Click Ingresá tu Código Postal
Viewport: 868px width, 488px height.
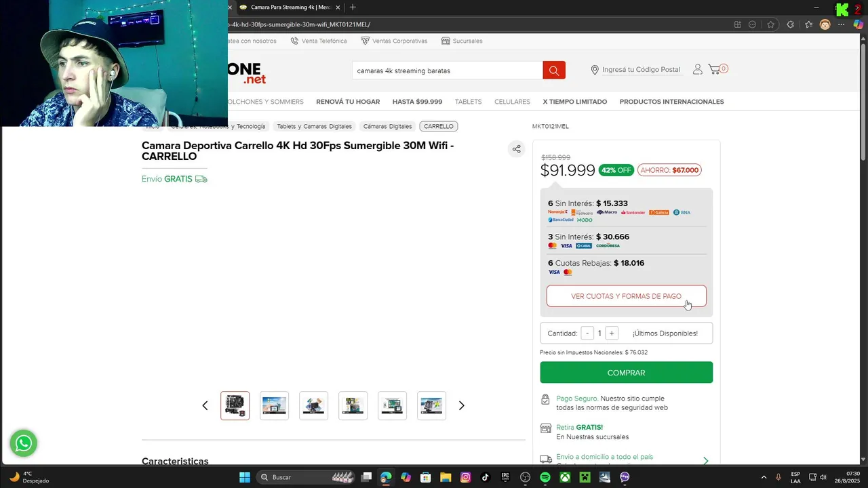(x=641, y=70)
